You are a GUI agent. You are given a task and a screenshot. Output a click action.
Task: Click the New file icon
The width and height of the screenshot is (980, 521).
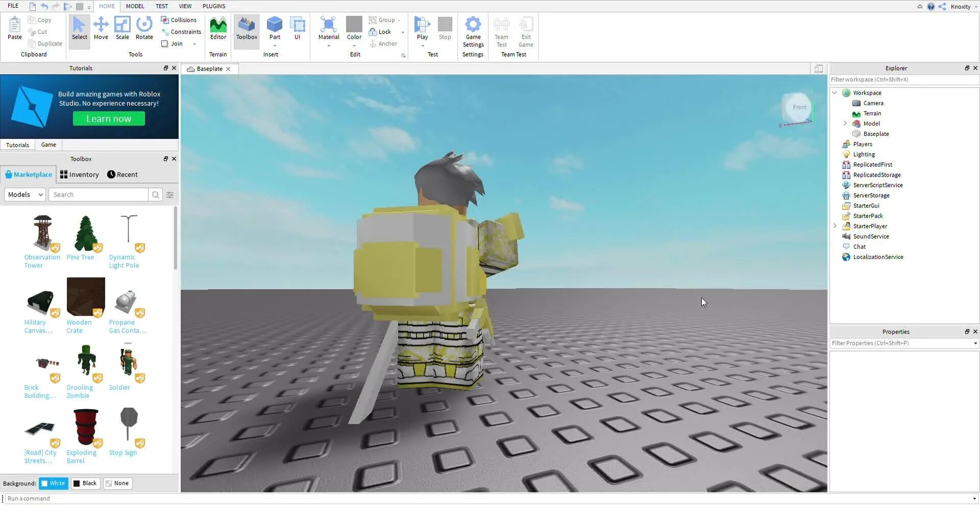click(x=33, y=6)
